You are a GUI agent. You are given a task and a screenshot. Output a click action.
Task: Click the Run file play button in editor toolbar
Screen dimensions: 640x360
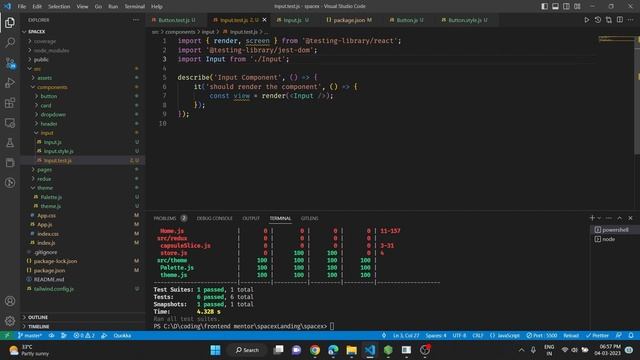[x=587, y=20]
